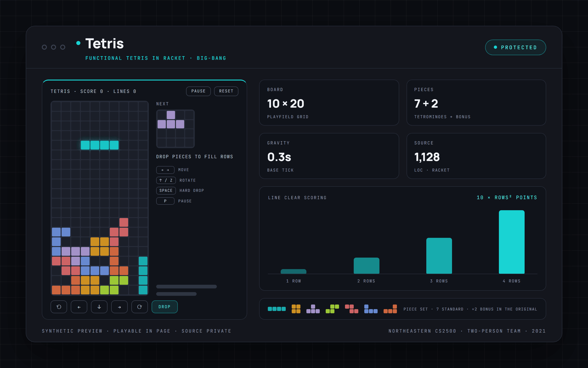Screen dimensions: 588x368
Task: Click 'NORTHEASTERN CS2500 · TWO-PERSON TEAM · 2021' footer
Action: [467, 331]
